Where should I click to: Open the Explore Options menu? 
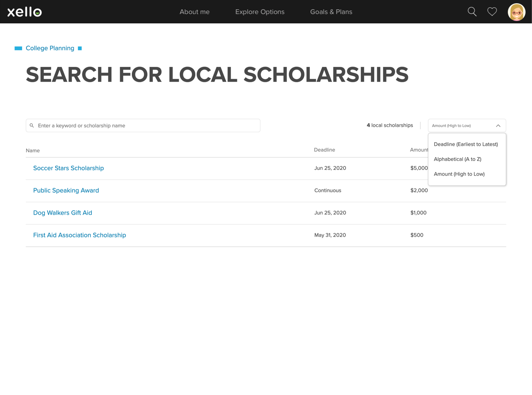pos(260,12)
